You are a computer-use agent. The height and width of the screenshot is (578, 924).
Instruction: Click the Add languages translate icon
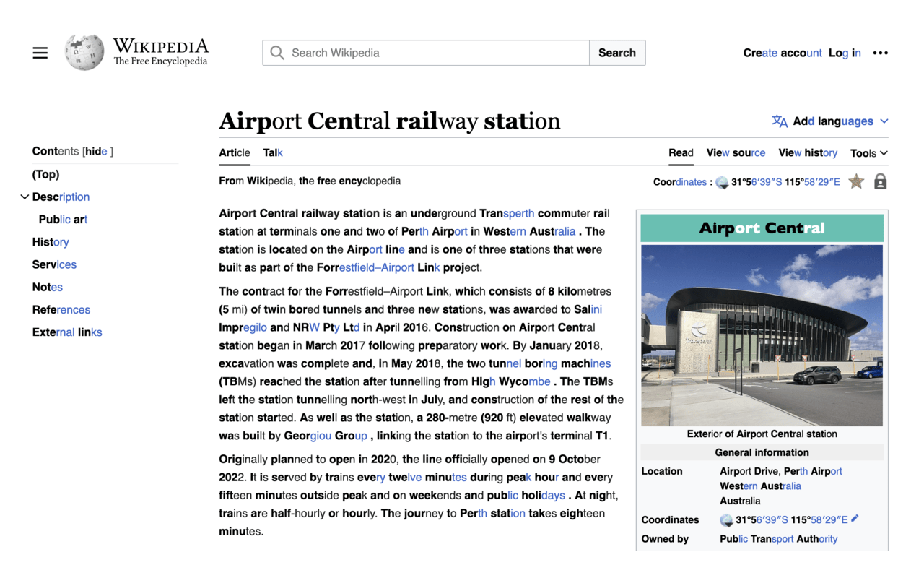[x=780, y=121]
